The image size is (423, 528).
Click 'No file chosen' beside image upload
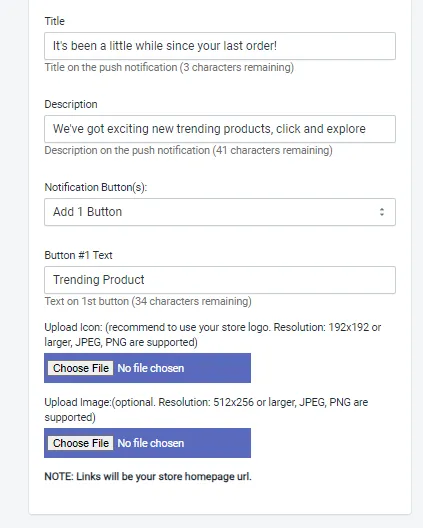pos(151,443)
